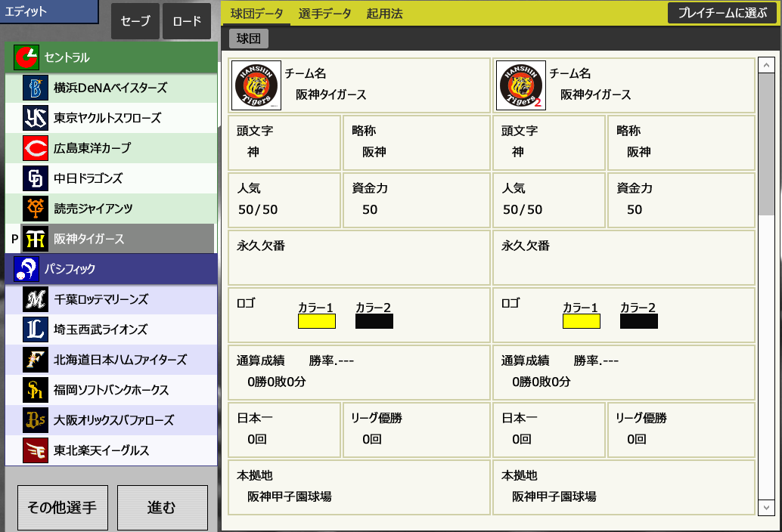Viewport: 782px width, 532px height.
Task: Select 千葉ロッテマリーンズ team row
Action: pyautogui.click(x=111, y=299)
